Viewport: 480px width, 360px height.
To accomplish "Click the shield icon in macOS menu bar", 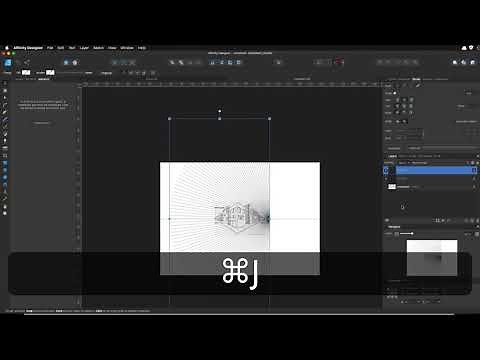I will [471, 48].
